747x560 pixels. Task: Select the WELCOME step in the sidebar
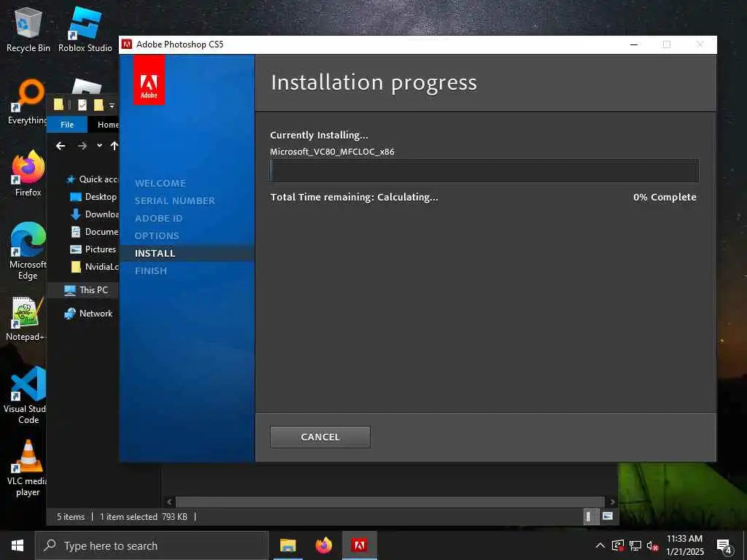click(x=160, y=183)
